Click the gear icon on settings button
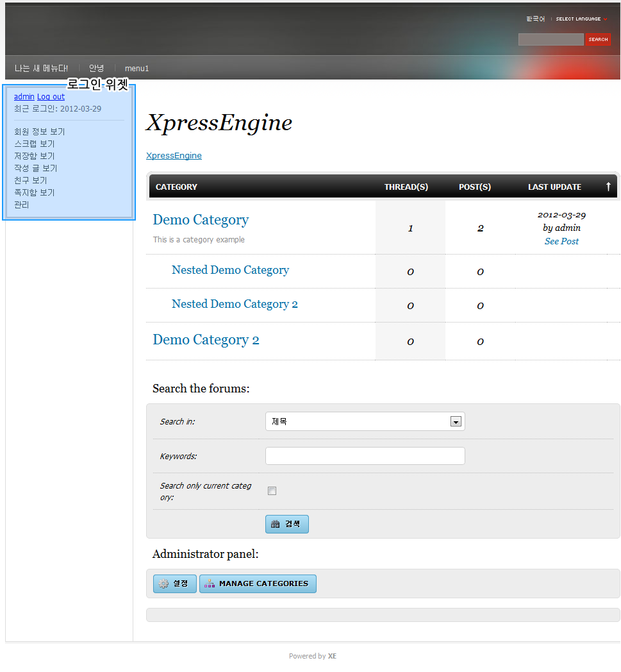The image size is (621, 672). [163, 584]
